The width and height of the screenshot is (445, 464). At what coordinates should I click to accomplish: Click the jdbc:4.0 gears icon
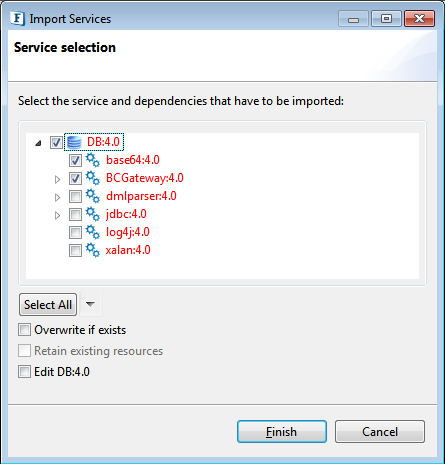point(92,214)
